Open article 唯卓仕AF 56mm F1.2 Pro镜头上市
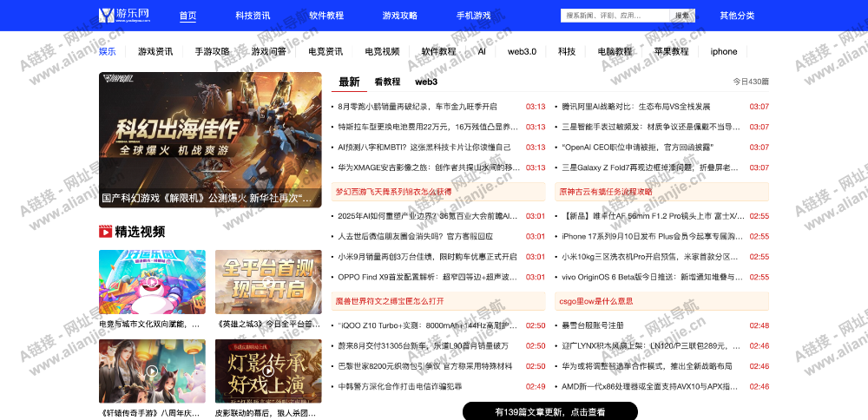This screenshot has height=420, width=868. (x=654, y=216)
